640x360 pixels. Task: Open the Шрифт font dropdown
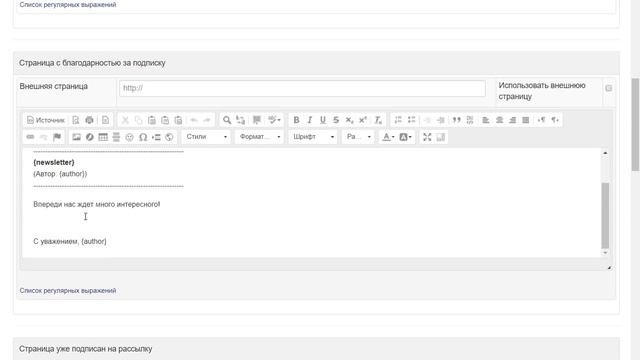313,137
